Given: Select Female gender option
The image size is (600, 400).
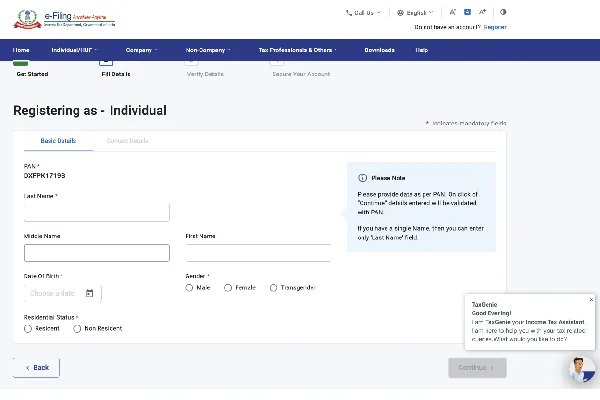Looking at the screenshot, I should pos(228,288).
